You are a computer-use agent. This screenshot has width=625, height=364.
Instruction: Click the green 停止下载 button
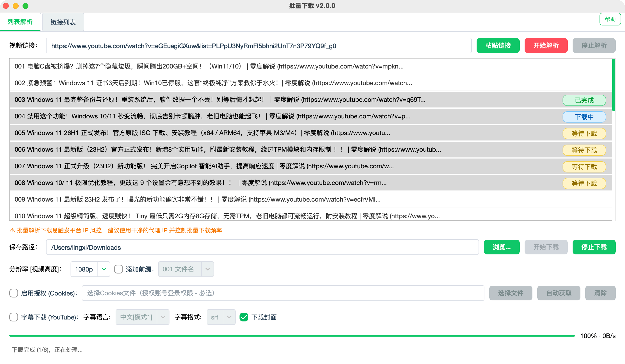(594, 247)
